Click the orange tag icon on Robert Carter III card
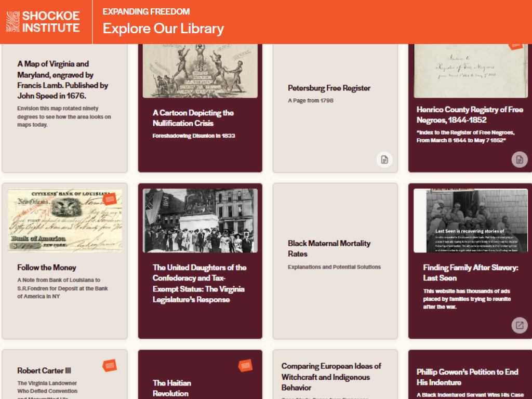The height and width of the screenshot is (399, 532). pos(109,365)
